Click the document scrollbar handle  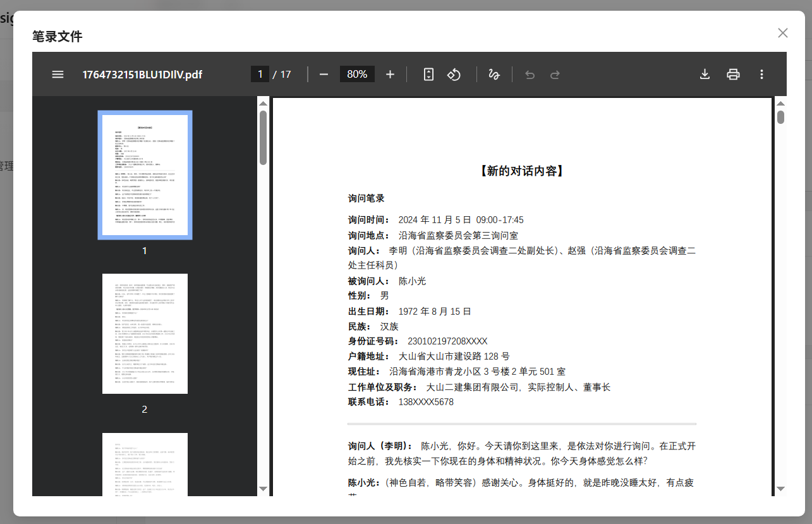[780, 117]
